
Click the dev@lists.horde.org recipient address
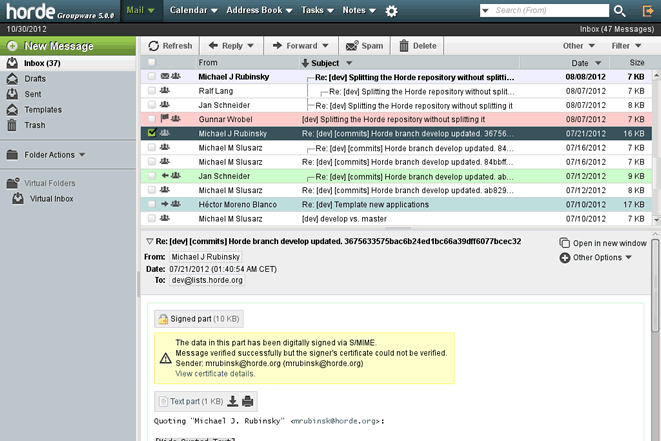(207, 280)
